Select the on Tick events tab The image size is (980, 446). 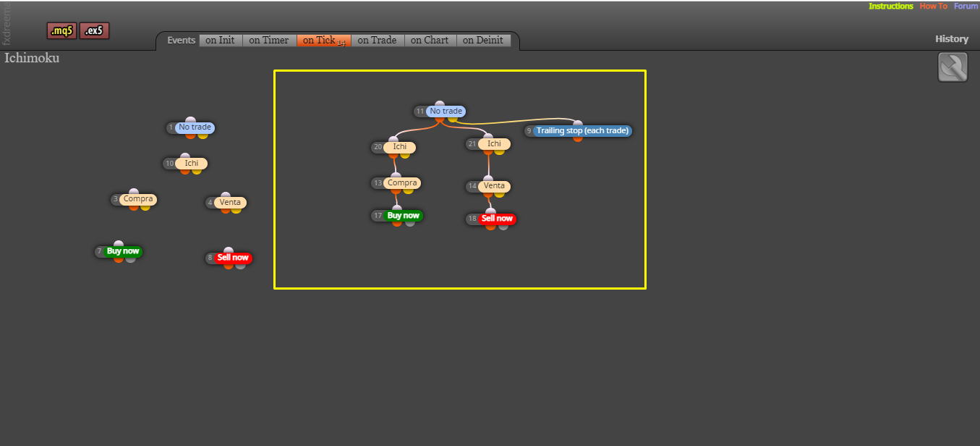pos(323,41)
